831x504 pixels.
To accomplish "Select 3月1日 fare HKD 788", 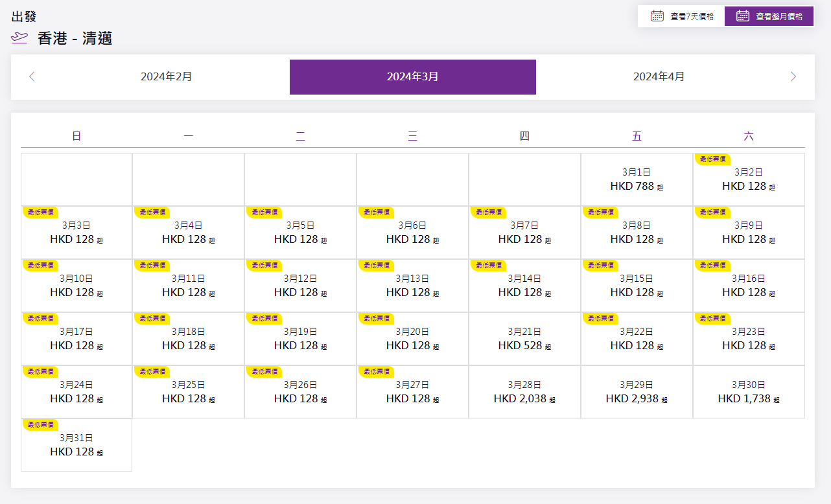I will [637, 180].
